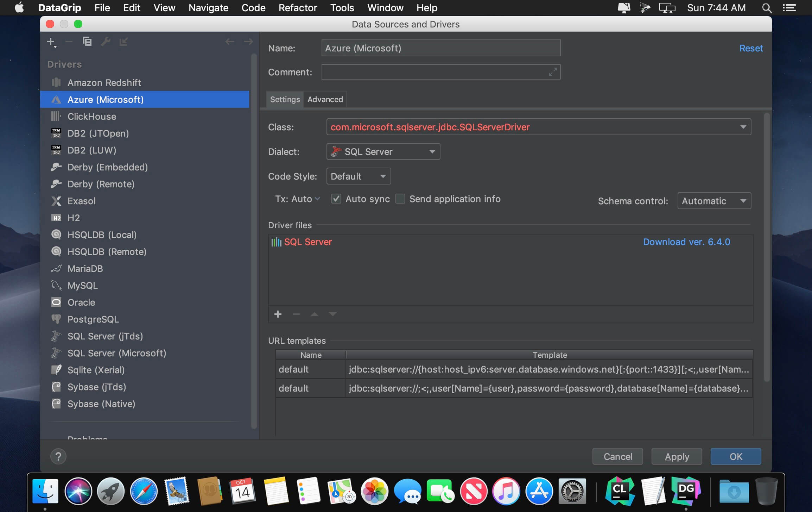The width and height of the screenshot is (812, 512).
Task: Open DataGrip DG icon in the Dock
Action: (686, 491)
